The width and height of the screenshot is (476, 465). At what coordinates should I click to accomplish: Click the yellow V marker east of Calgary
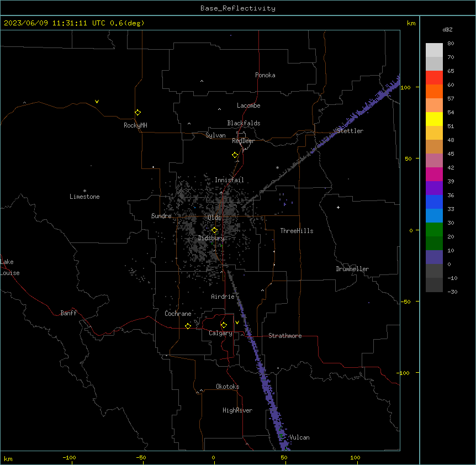(x=237, y=323)
